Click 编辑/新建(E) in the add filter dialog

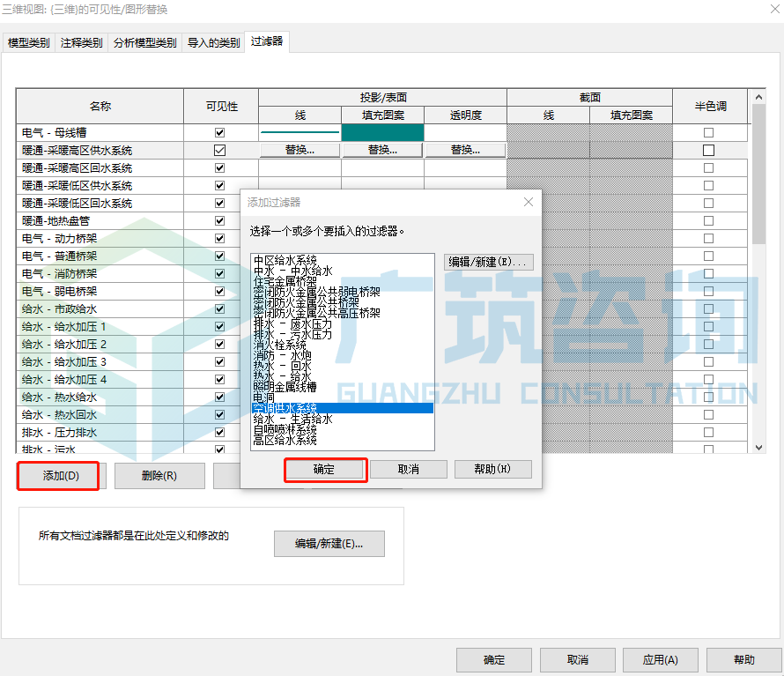(489, 262)
